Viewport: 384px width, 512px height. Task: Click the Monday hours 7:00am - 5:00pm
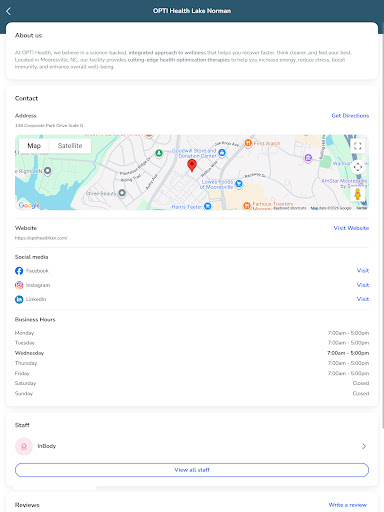click(x=348, y=333)
